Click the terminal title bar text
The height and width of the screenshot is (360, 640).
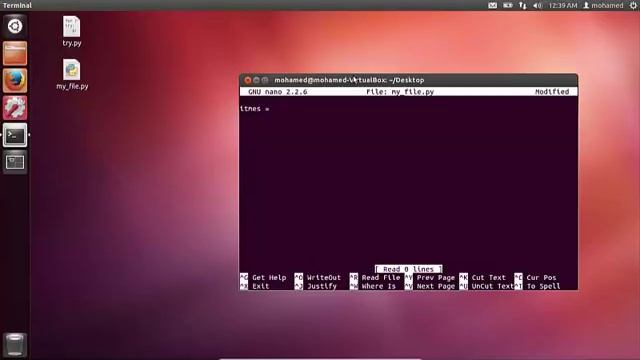point(349,80)
